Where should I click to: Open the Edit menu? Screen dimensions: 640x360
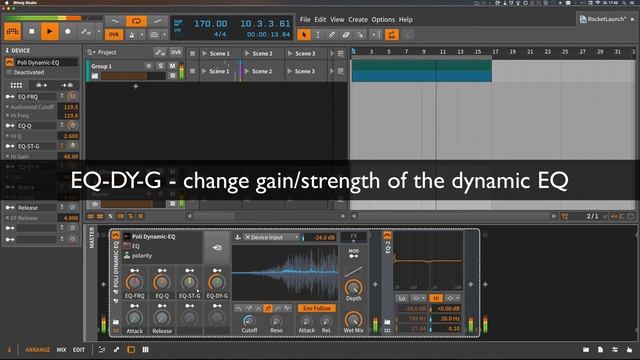(320, 20)
